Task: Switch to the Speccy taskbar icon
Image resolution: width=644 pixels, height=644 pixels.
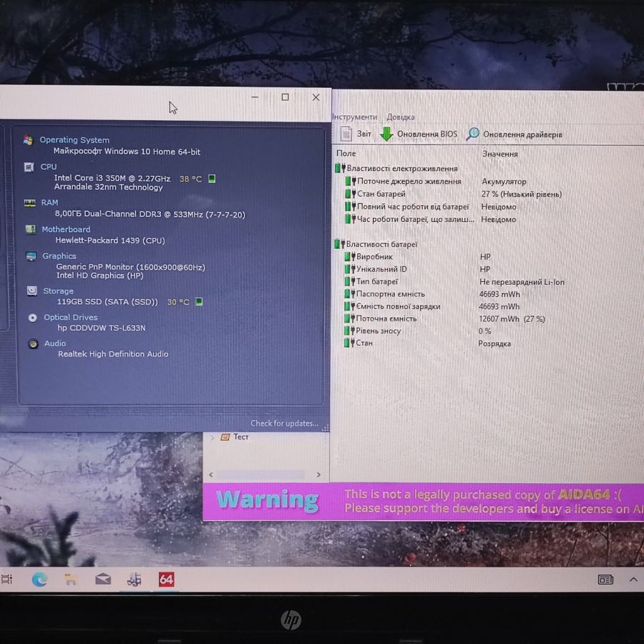Action: (x=134, y=580)
